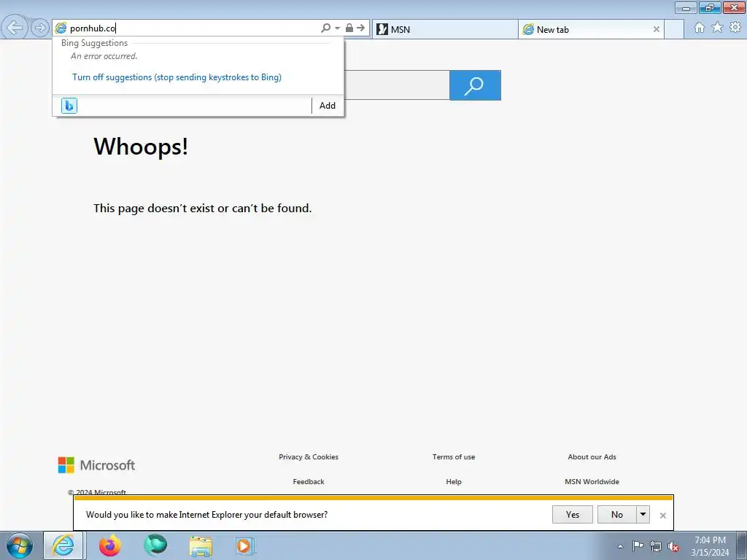The height and width of the screenshot is (560, 747).
Task: Open Action Center flag icon
Action: (x=638, y=545)
